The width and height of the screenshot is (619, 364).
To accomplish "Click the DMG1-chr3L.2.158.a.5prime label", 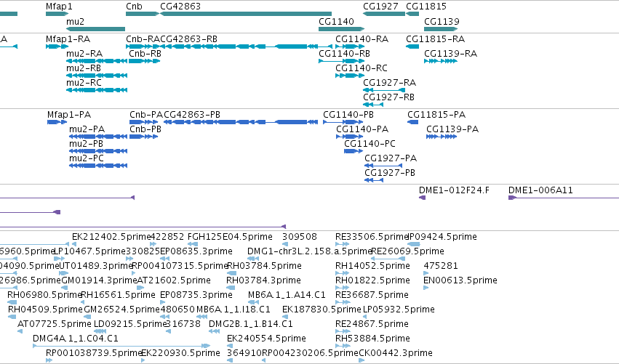I will [x=310, y=251].
